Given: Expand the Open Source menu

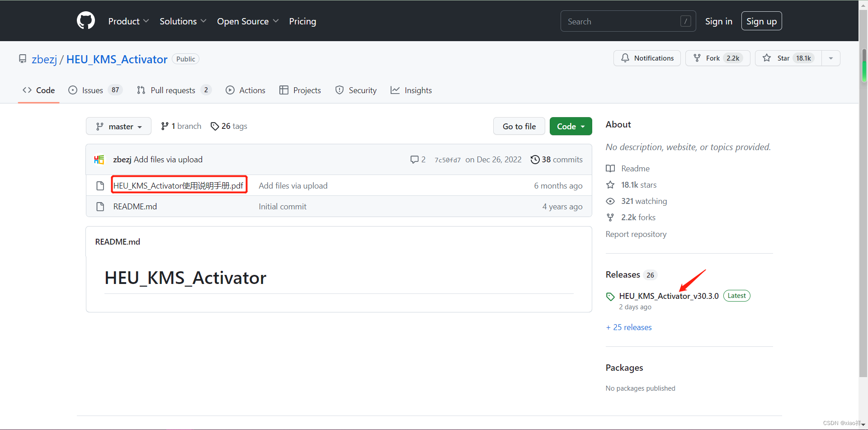Looking at the screenshot, I should [x=248, y=21].
